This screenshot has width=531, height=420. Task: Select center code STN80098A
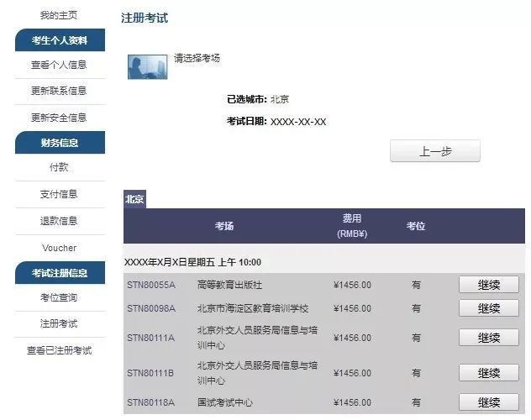point(151,308)
